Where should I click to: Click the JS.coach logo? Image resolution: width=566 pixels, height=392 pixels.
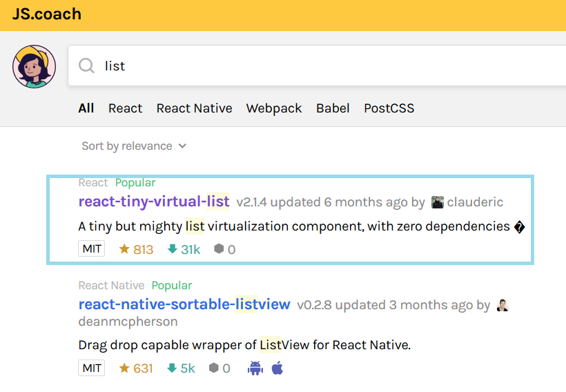pos(46,14)
